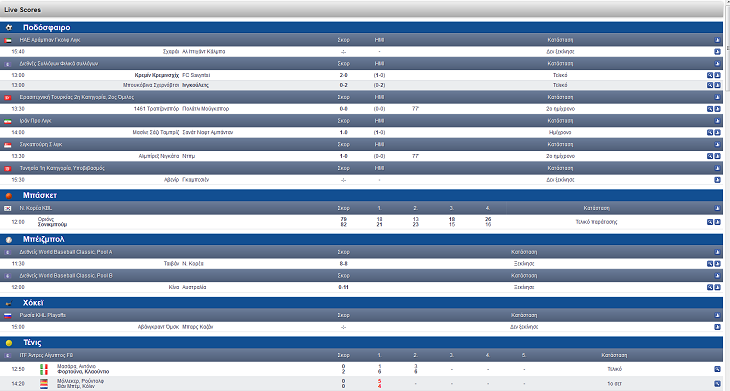Viewport: 730px width, 391px height.
Task: Toggle the World Baseball Classic Pool B header icon
Action: pos(717,276)
